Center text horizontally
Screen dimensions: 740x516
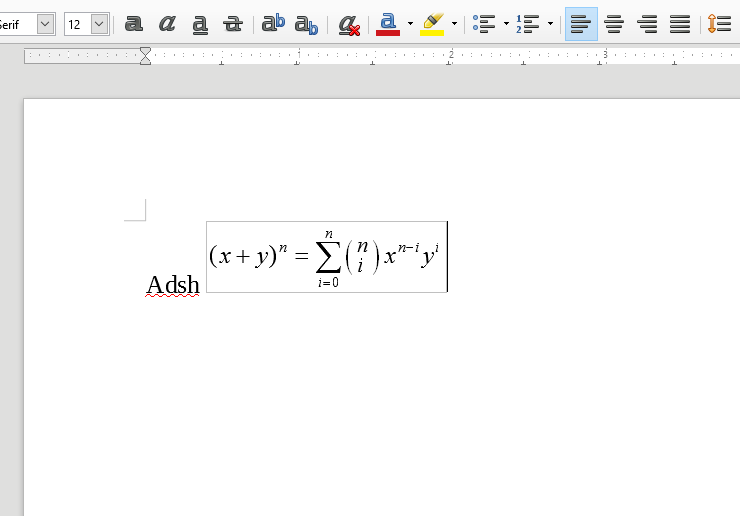click(x=614, y=24)
